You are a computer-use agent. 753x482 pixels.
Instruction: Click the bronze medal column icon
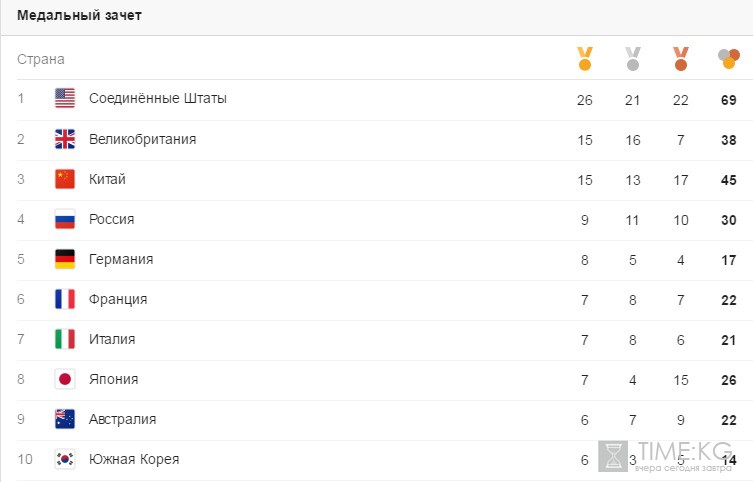point(680,59)
